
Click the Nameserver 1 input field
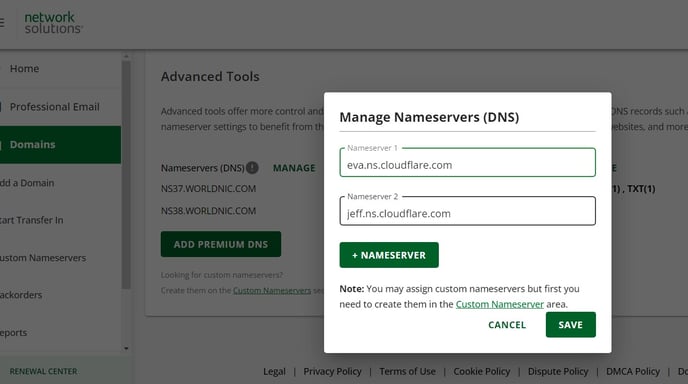pyautogui.click(x=467, y=162)
